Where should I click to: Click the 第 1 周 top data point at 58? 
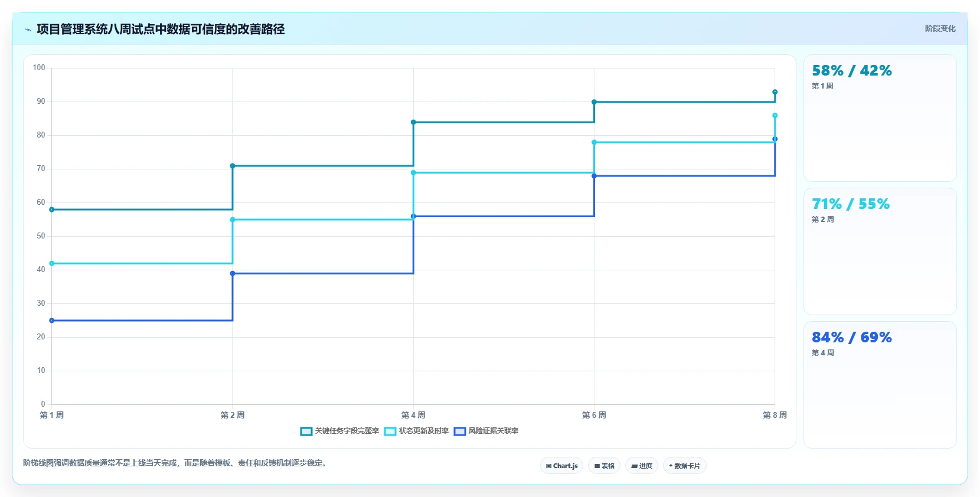pos(52,210)
